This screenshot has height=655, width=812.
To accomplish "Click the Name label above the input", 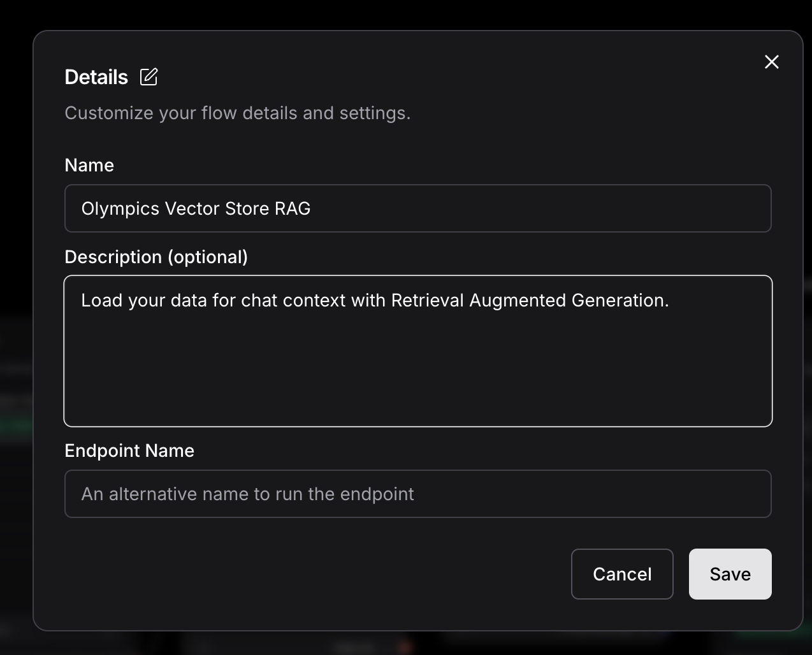I will point(89,165).
